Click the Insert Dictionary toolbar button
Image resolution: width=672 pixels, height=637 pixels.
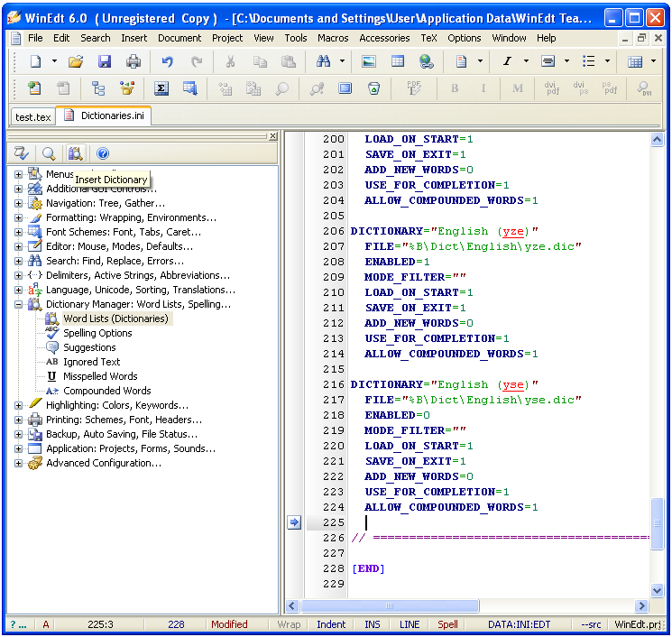click(76, 154)
